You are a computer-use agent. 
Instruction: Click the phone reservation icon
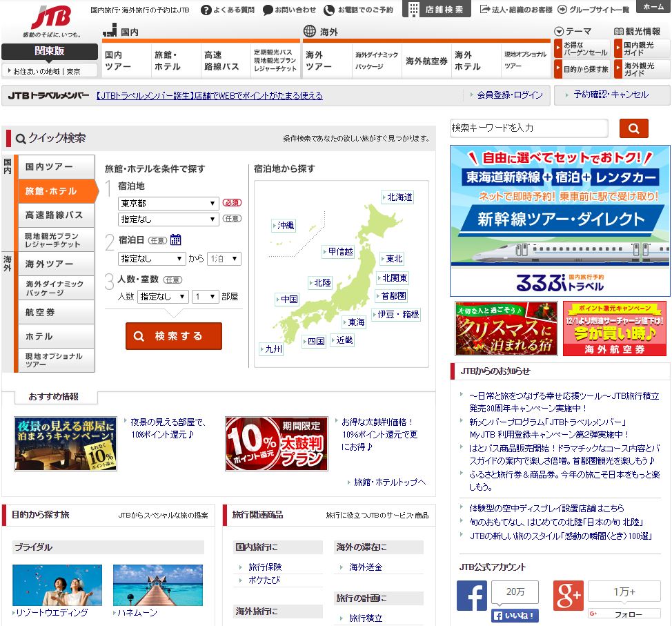click(x=328, y=10)
